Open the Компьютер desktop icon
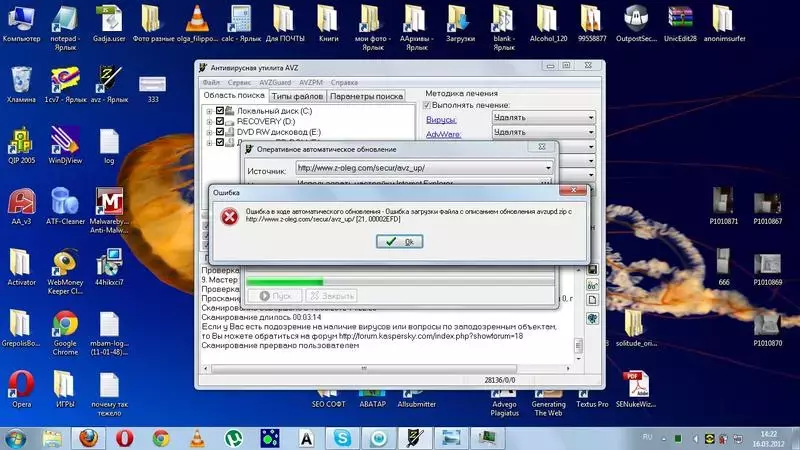The image size is (800, 450). (21, 23)
